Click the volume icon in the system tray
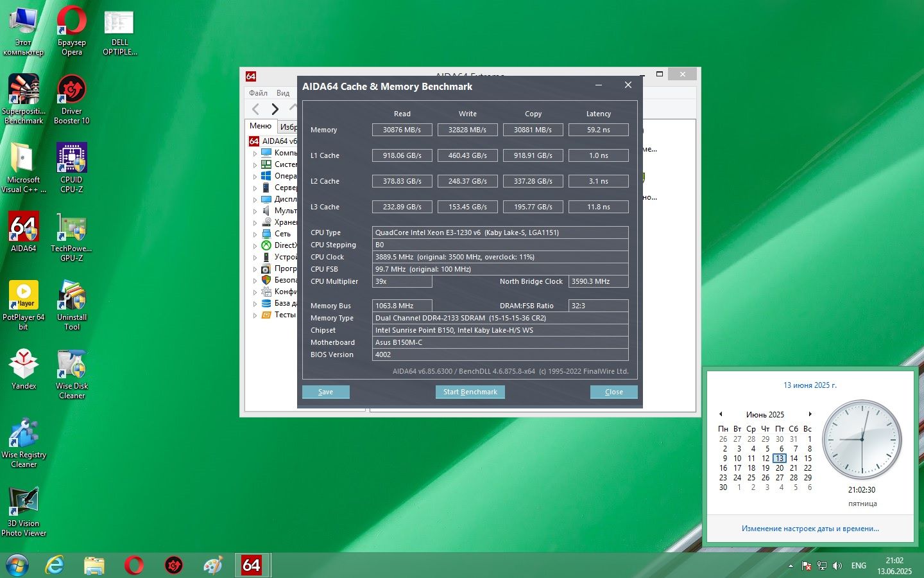Image resolution: width=924 pixels, height=578 pixels. click(837, 566)
